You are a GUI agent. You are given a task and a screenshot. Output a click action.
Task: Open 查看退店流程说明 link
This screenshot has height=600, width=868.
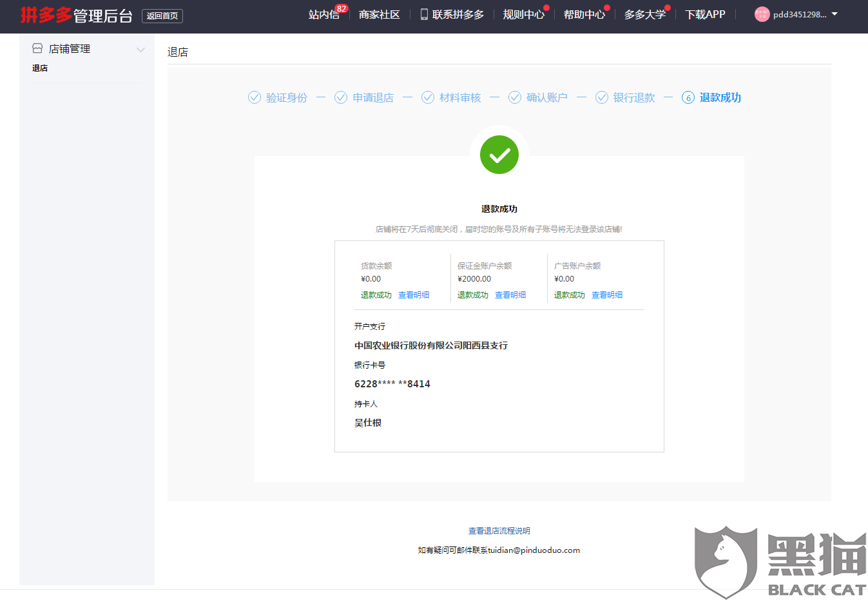point(499,530)
